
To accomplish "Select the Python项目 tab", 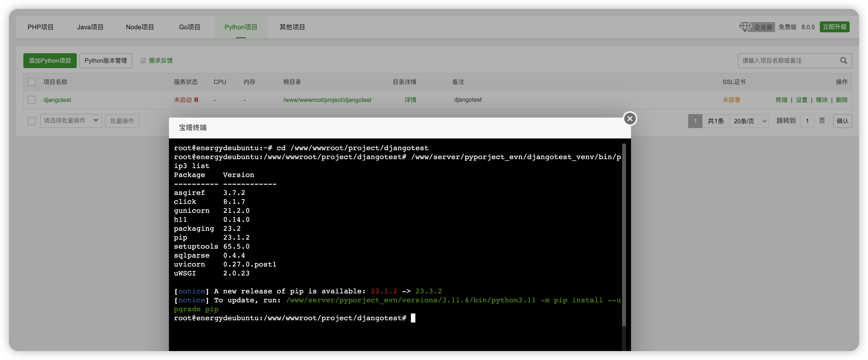I will (x=241, y=27).
